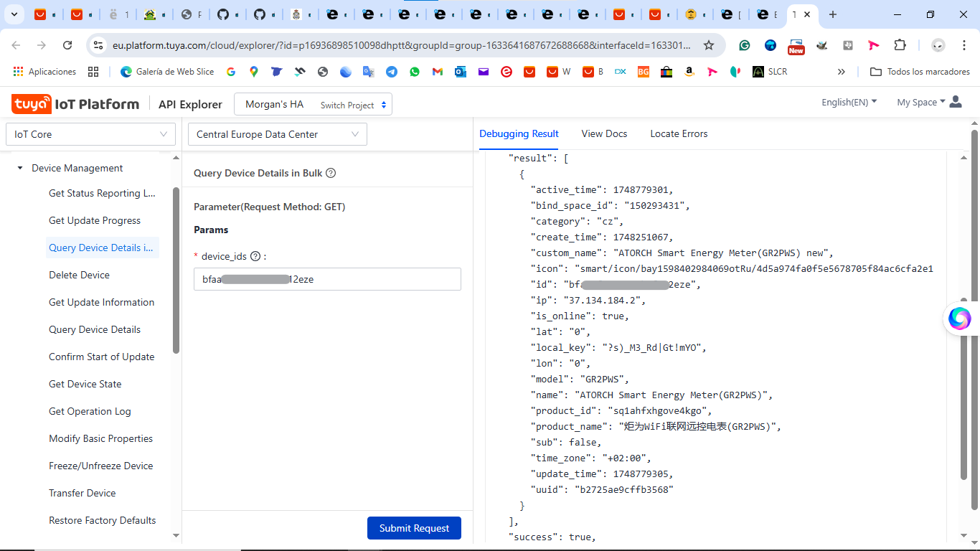This screenshot has height=551, width=980.
Task: Click the result panel vertical scrollbar
Action: [x=964, y=389]
